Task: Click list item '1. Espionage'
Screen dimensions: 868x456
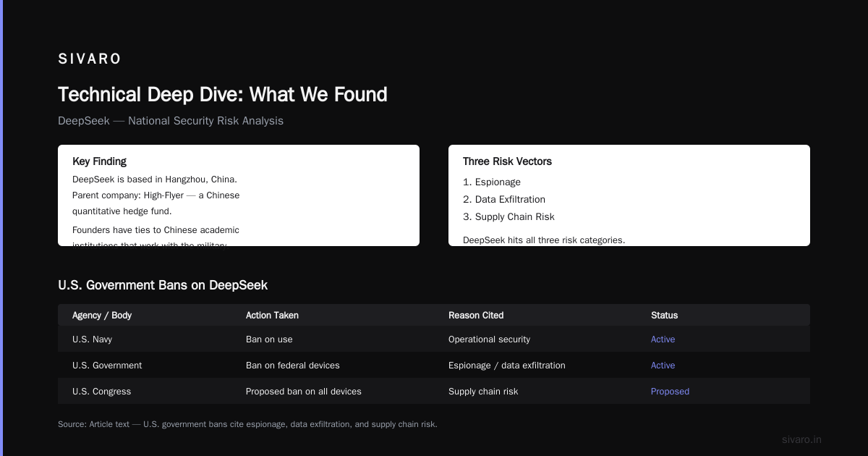Action: coord(492,182)
